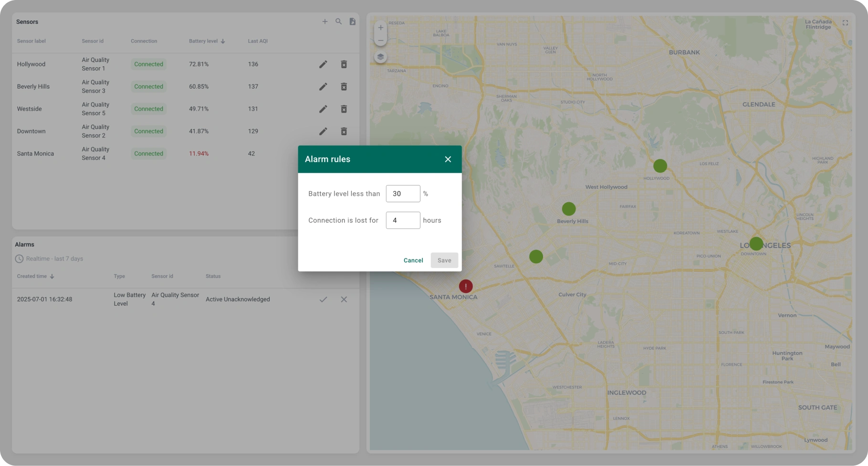Click the Save button in Alarm rules
Image resolution: width=868 pixels, height=466 pixels.
[444, 260]
